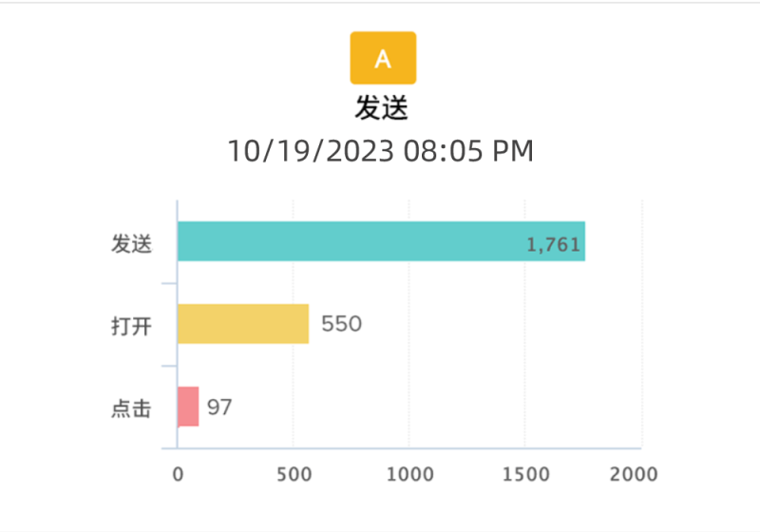This screenshot has height=532, width=760.
Task: Click the 10/19/2023 08:05 PM timestamp
Action: (380, 150)
